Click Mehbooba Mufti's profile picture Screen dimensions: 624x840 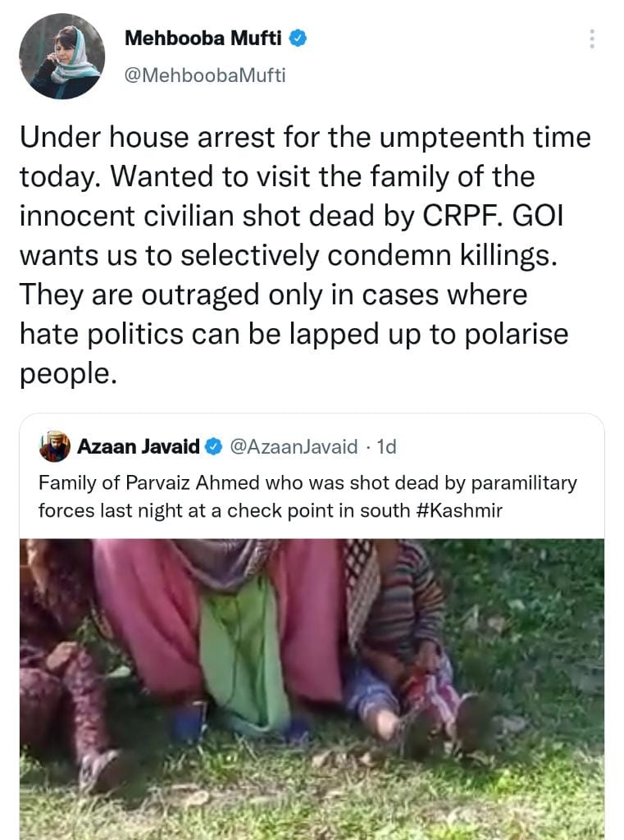pyautogui.click(x=62, y=57)
